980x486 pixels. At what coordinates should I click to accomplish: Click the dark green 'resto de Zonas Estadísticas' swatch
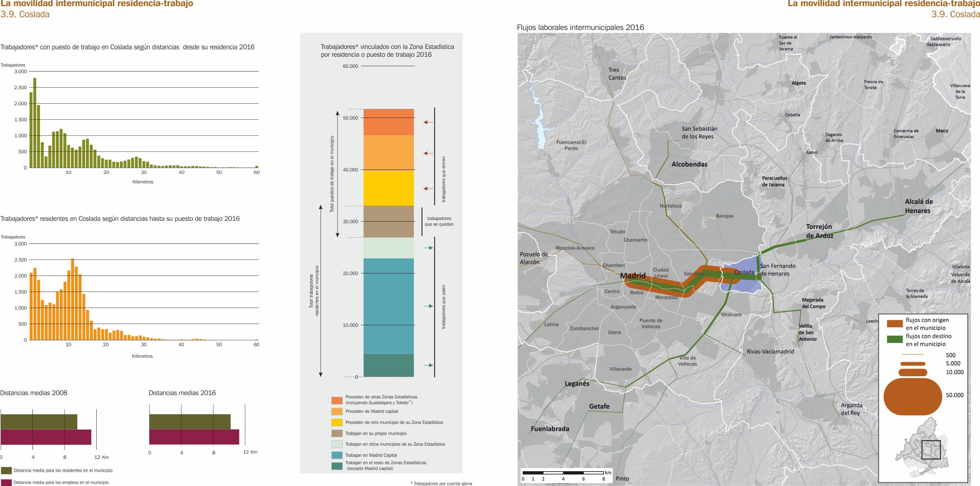(x=337, y=466)
